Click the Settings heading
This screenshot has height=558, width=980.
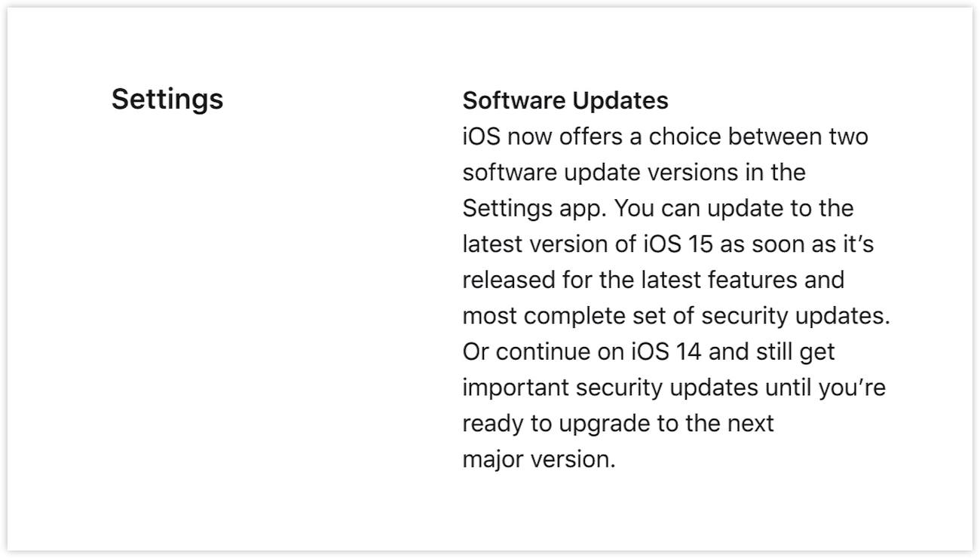[x=167, y=100]
